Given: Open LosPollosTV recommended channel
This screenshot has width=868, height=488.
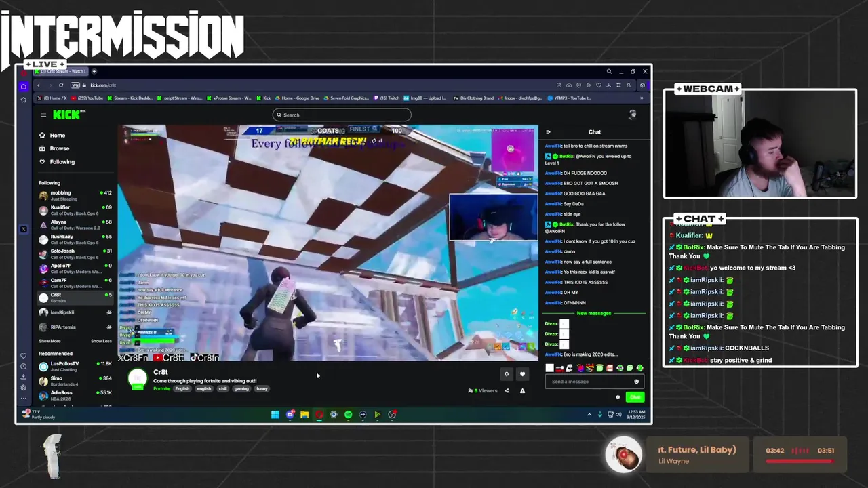Looking at the screenshot, I should tap(75, 366).
